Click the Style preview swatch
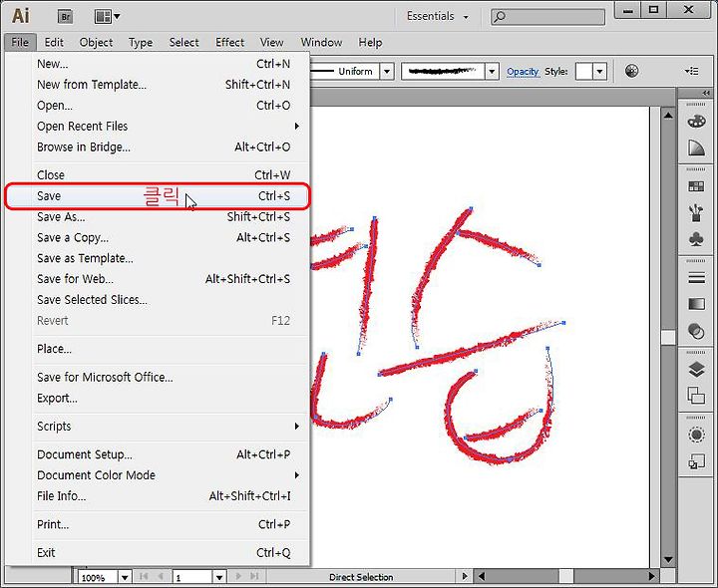718x588 pixels. (x=583, y=72)
